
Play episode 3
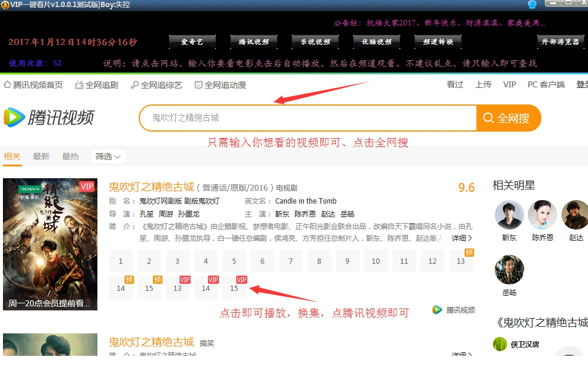coord(177,261)
